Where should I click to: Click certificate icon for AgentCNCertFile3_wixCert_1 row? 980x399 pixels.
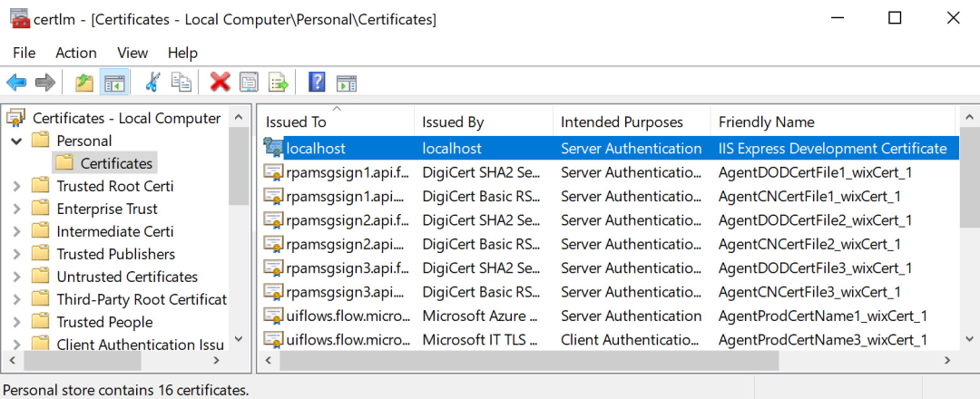[273, 292]
